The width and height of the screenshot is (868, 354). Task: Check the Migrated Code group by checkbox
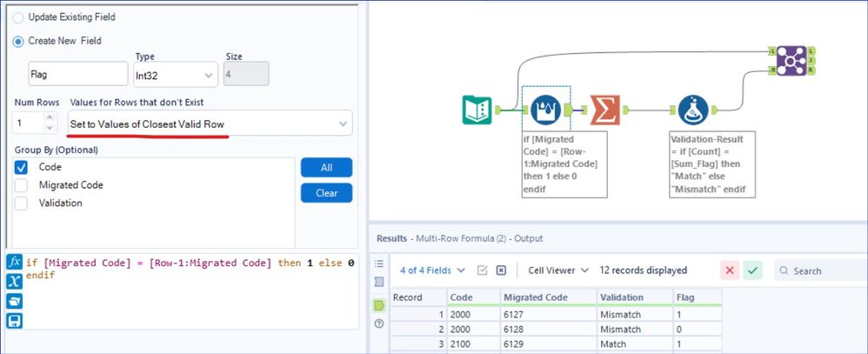coord(21,185)
